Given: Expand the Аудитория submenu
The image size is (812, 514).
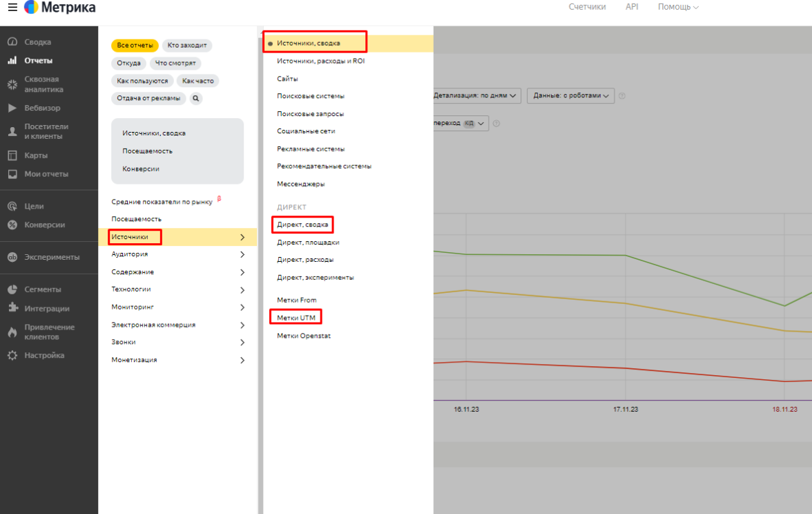Looking at the screenshot, I should pyautogui.click(x=242, y=254).
